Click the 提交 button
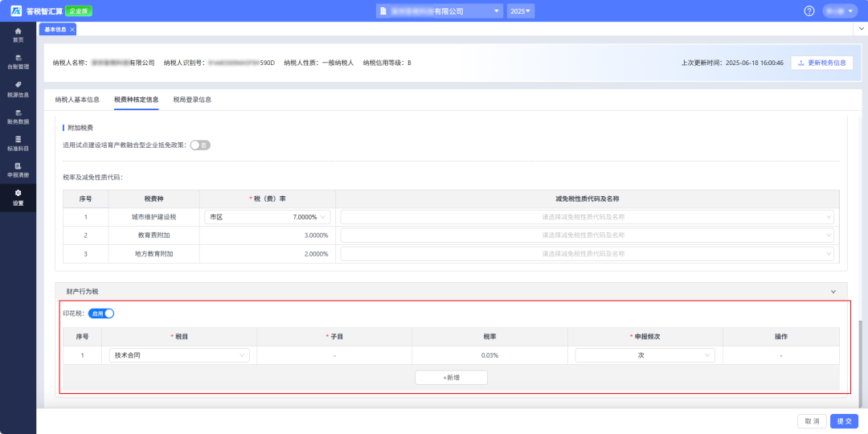The image size is (868, 434). (844, 421)
